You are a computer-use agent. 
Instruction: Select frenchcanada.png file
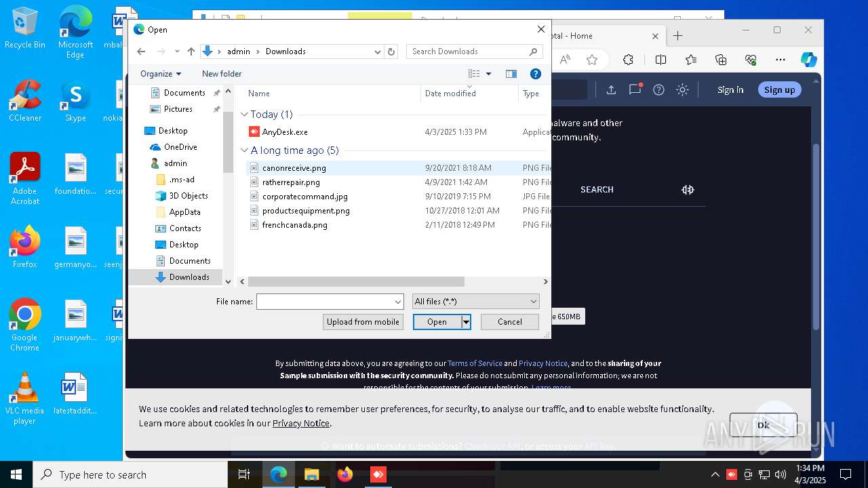(294, 225)
